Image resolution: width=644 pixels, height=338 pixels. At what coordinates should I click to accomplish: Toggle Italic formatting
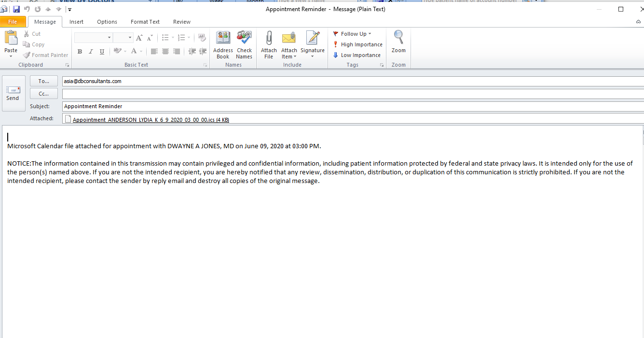(91, 52)
